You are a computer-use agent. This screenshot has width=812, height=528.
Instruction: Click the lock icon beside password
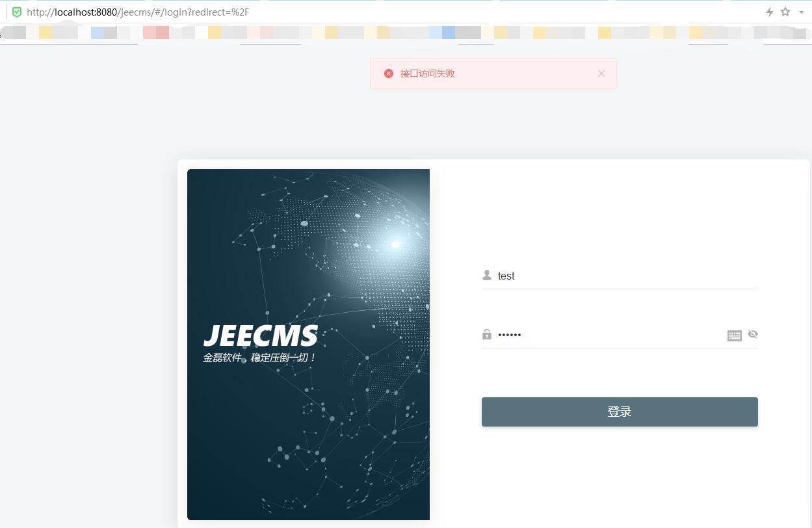pyautogui.click(x=487, y=334)
